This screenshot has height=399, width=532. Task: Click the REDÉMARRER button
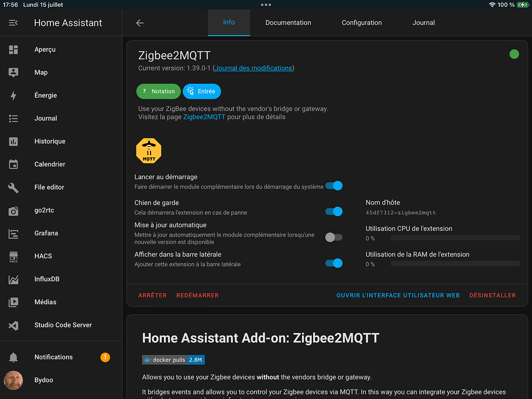coord(197,296)
